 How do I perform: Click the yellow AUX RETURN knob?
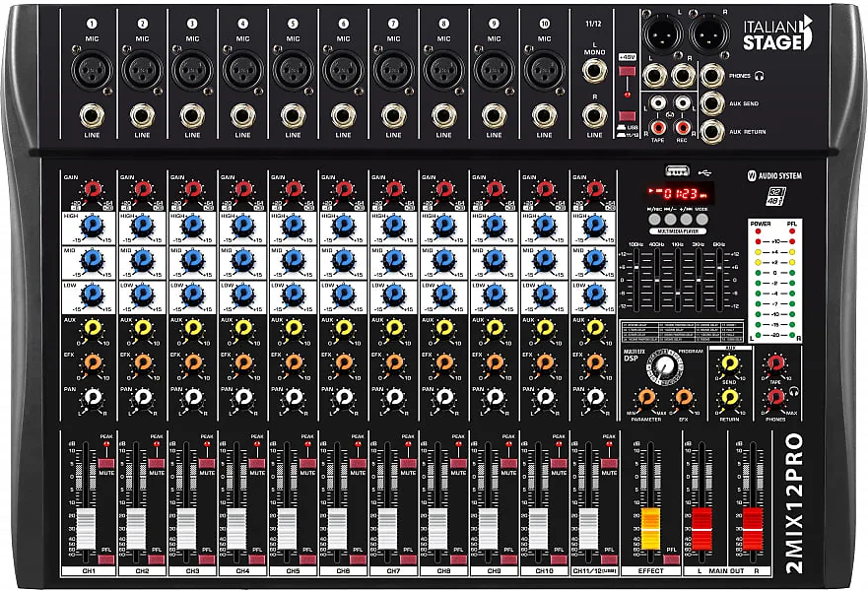[x=729, y=397]
